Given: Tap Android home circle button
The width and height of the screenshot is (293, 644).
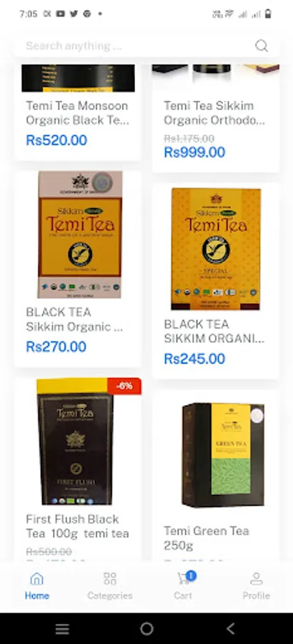Looking at the screenshot, I should [x=146, y=628].
